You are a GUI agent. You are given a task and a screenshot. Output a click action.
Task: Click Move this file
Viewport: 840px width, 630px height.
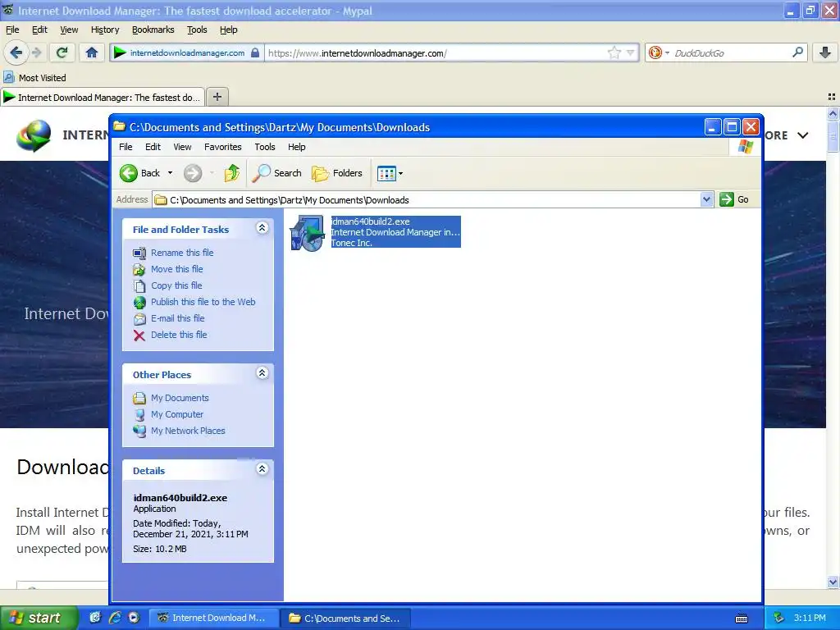coord(177,269)
